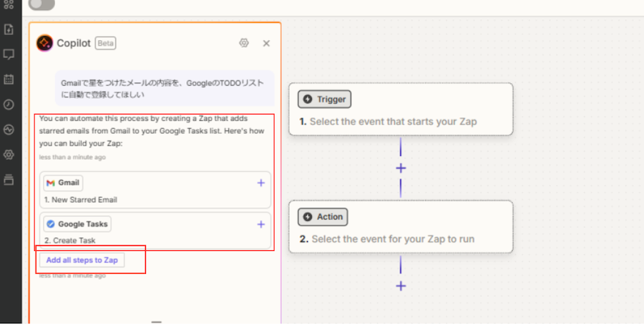Screen dimensions: 644x324
Task: Click '1. New Starred Email' text
Action: coord(80,200)
